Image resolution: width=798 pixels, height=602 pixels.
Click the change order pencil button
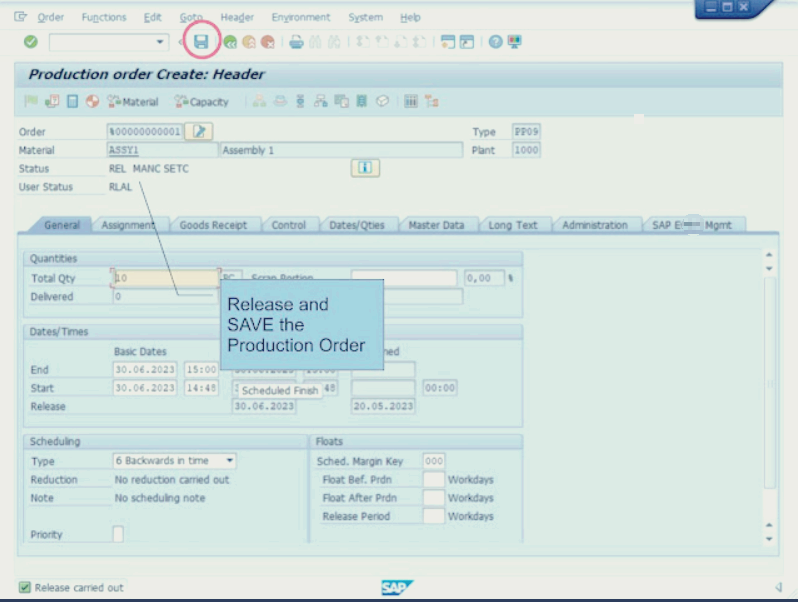(199, 131)
